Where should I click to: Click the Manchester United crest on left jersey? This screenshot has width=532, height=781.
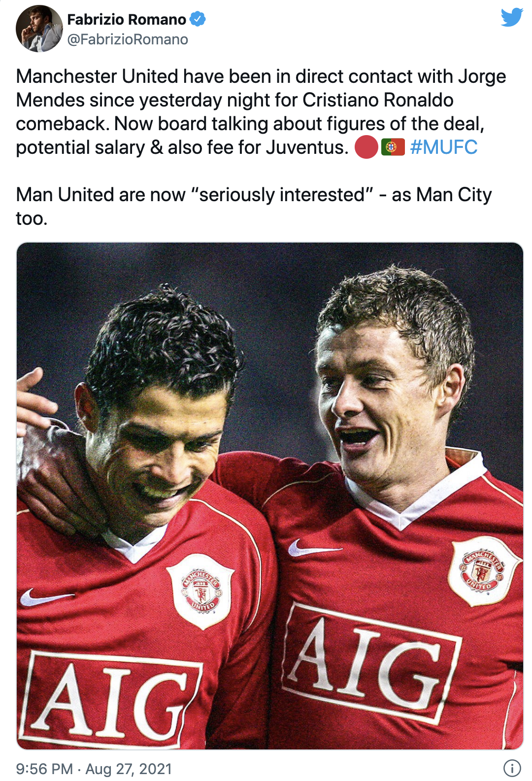pos(200,590)
